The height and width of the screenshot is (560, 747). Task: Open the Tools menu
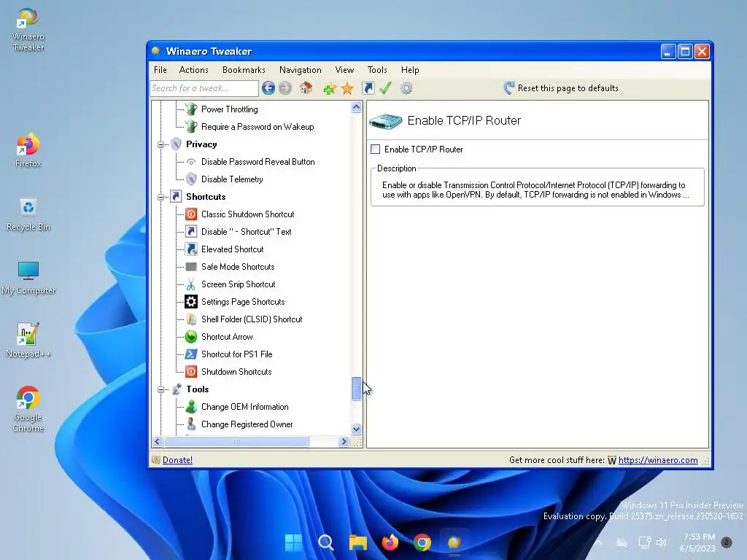coord(377,70)
